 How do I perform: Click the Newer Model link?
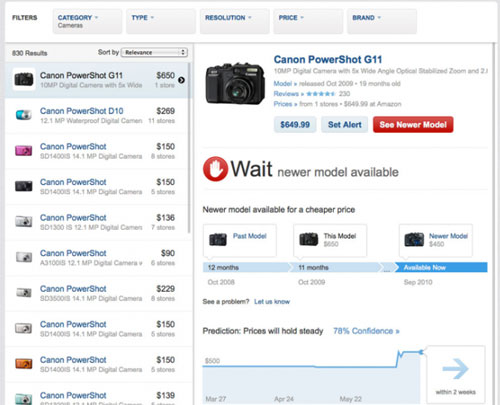click(x=448, y=236)
